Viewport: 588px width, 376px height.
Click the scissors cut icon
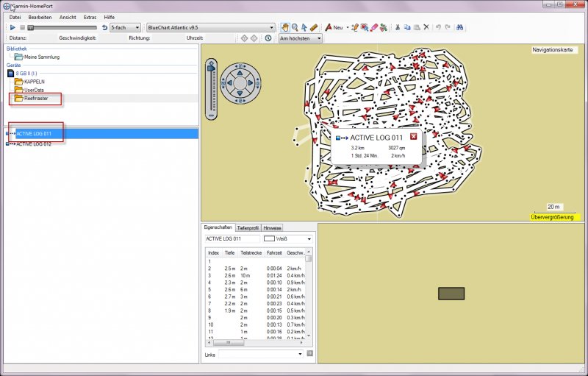click(x=398, y=27)
